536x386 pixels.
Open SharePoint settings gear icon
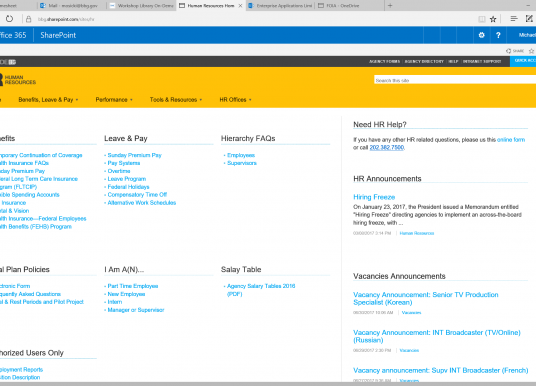(x=482, y=35)
